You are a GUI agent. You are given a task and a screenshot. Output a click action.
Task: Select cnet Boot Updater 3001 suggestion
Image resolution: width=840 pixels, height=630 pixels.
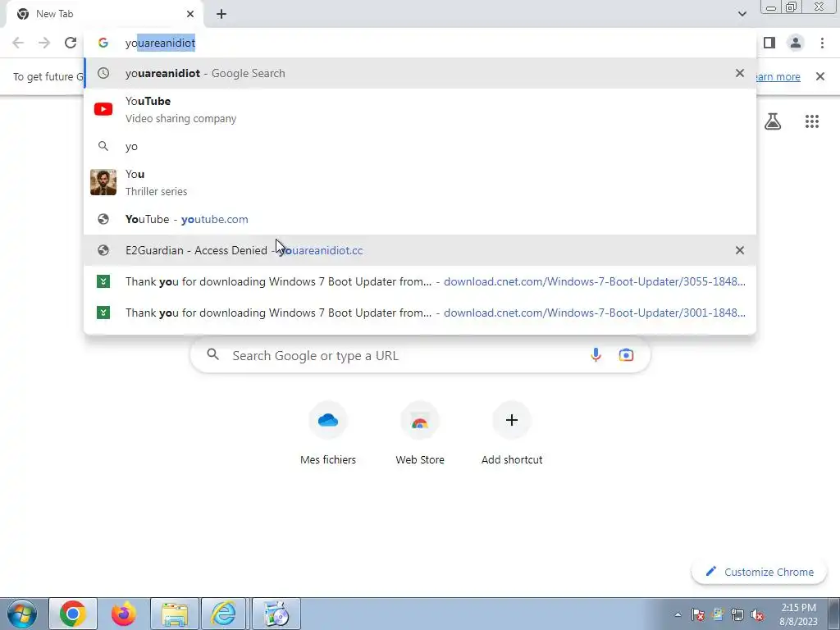420,313
